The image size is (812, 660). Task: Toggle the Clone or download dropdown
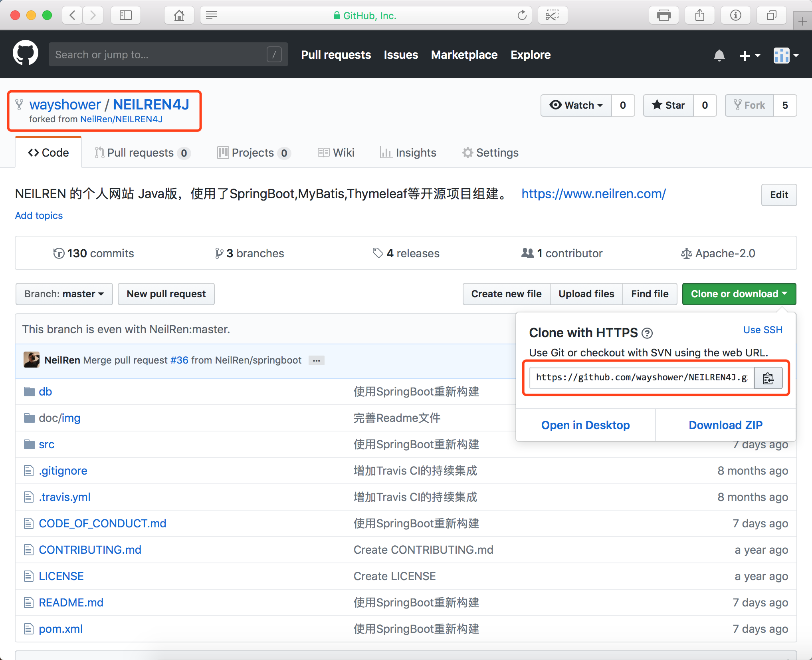click(x=739, y=294)
